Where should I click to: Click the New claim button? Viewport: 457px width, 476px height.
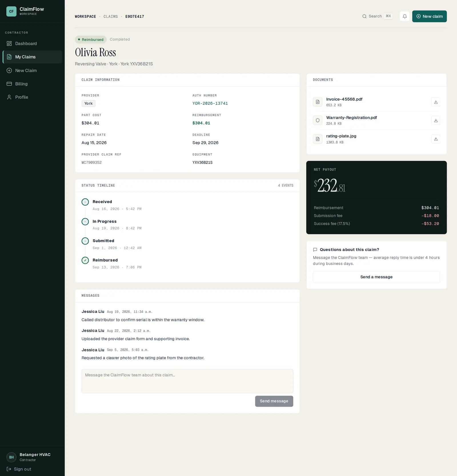coord(429,16)
